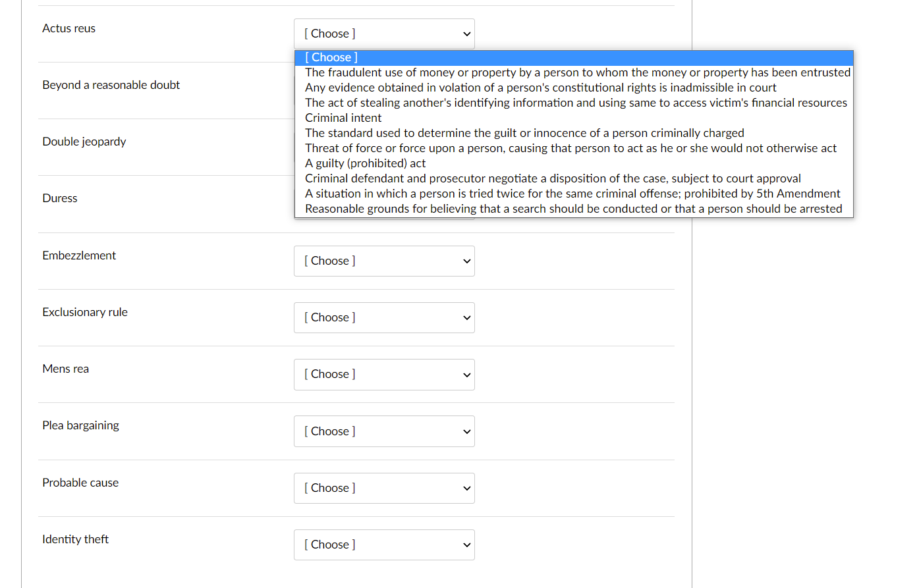Image resolution: width=917 pixels, height=588 pixels.
Task: Choose 'A guilty (prohibited) act' option
Action: [574, 163]
